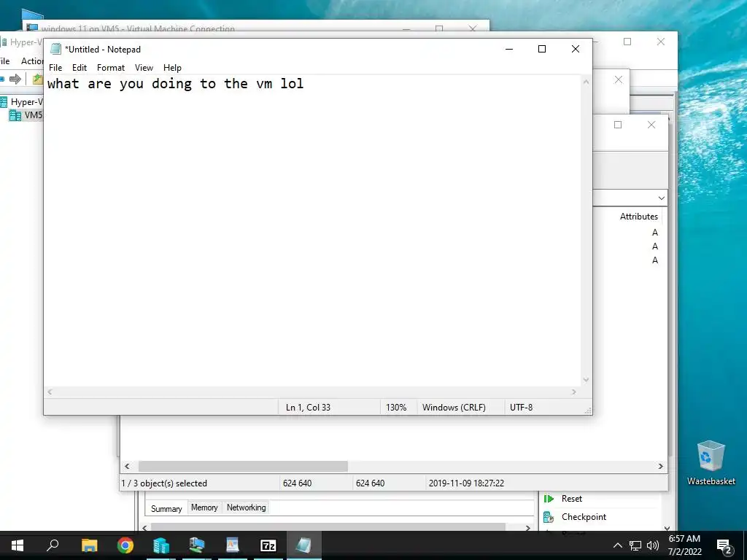Select the Hyper-V tree root node

click(x=21, y=102)
